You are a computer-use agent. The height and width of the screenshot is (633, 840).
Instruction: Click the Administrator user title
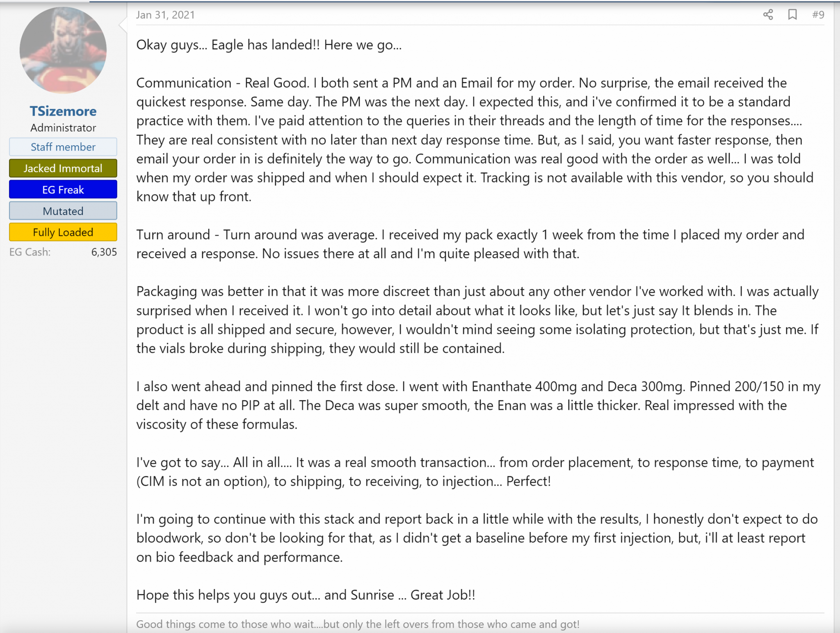pos(63,128)
